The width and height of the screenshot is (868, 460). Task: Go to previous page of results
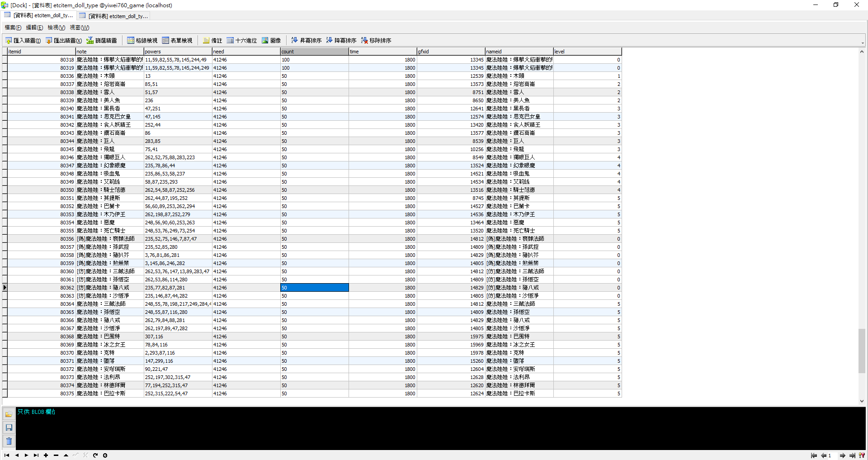click(x=824, y=455)
